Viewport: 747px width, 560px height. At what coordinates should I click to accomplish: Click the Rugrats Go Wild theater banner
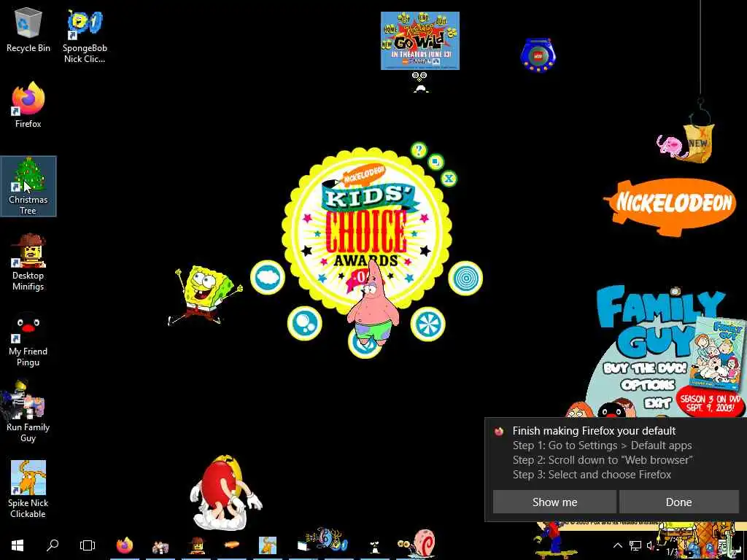click(x=419, y=41)
